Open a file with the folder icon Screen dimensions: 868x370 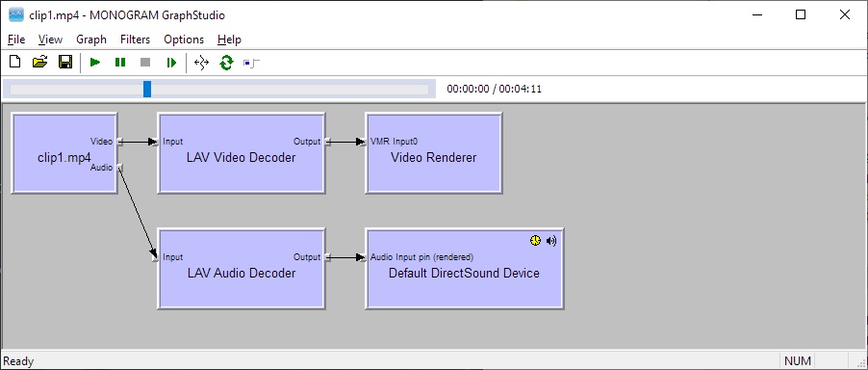coord(39,62)
